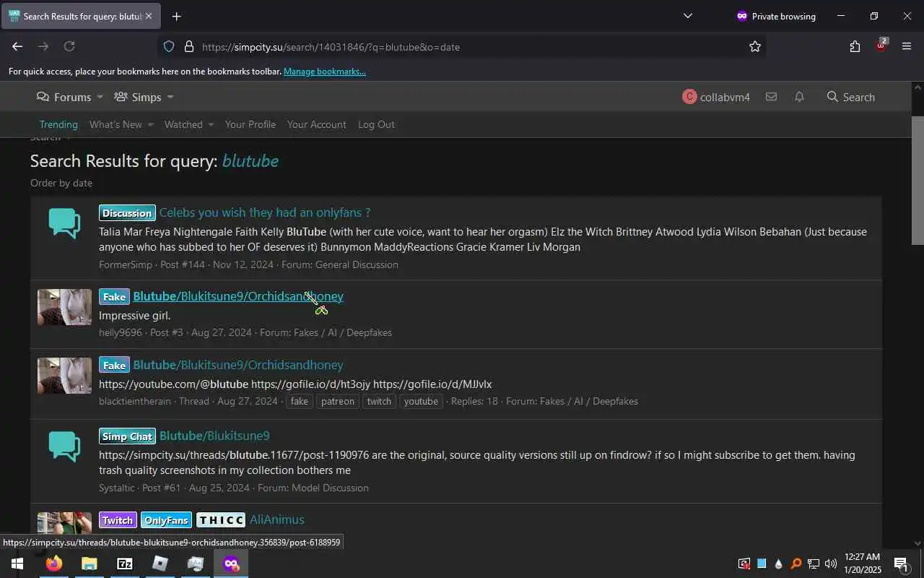Launch Firefox from the taskbar
The image size is (924, 578).
54,564
